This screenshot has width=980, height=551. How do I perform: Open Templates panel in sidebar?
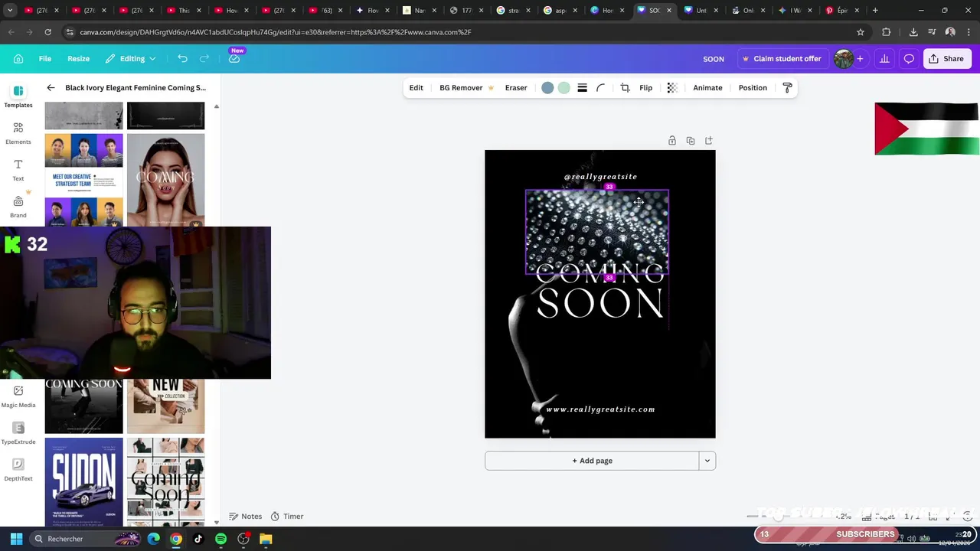pyautogui.click(x=18, y=96)
